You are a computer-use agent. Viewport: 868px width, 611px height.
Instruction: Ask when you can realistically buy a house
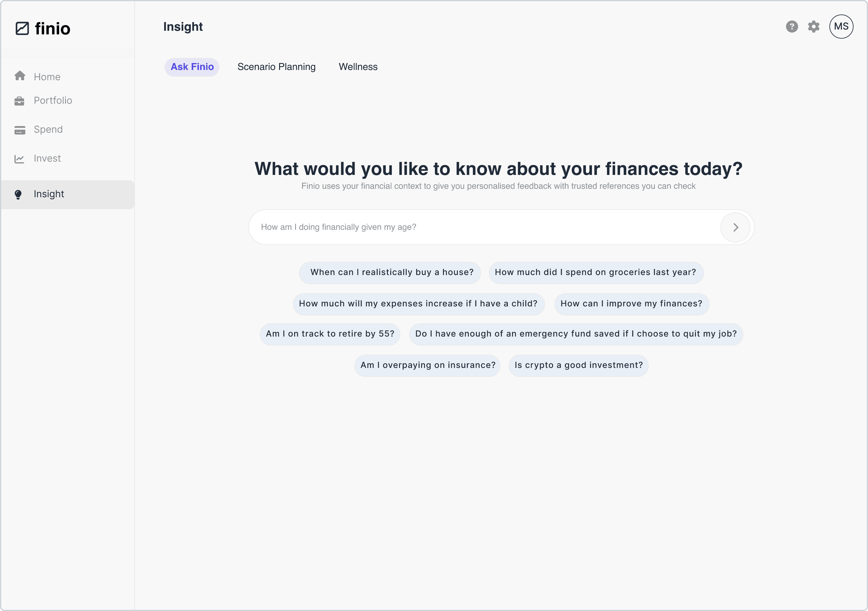pyautogui.click(x=390, y=272)
